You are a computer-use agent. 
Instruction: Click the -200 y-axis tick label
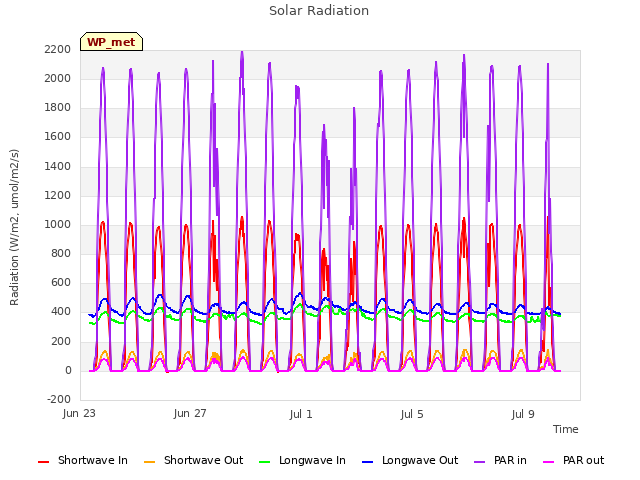(59, 399)
